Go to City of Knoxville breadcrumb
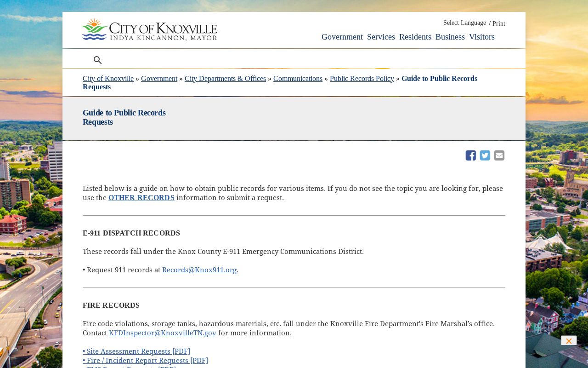The image size is (588, 368). [108, 79]
